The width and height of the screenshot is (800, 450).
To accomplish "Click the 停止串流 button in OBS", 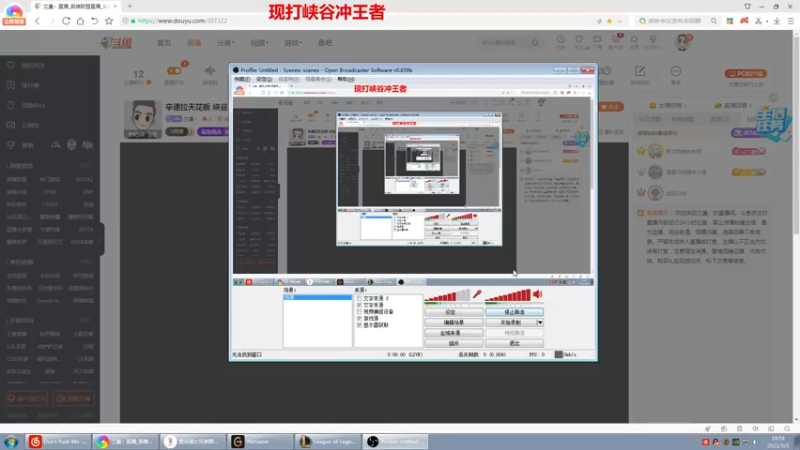I will [514, 312].
